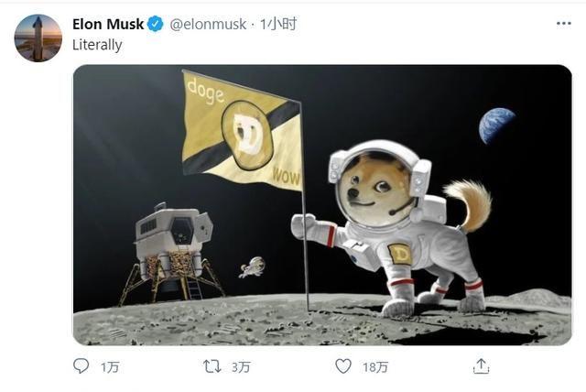The width and height of the screenshot is (586, 392).
Task: Click the share upload icon
Action: tap(481, 366)
